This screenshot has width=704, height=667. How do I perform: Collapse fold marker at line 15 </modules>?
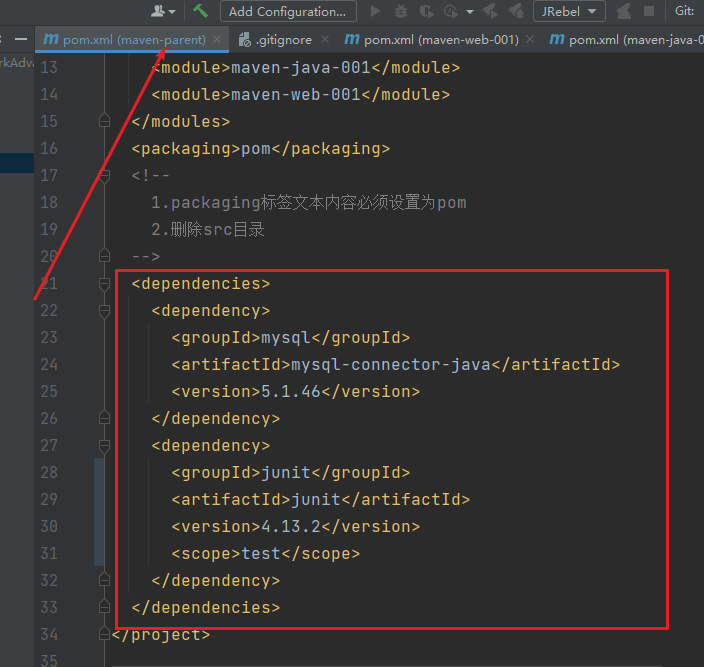tap(104, 121)
